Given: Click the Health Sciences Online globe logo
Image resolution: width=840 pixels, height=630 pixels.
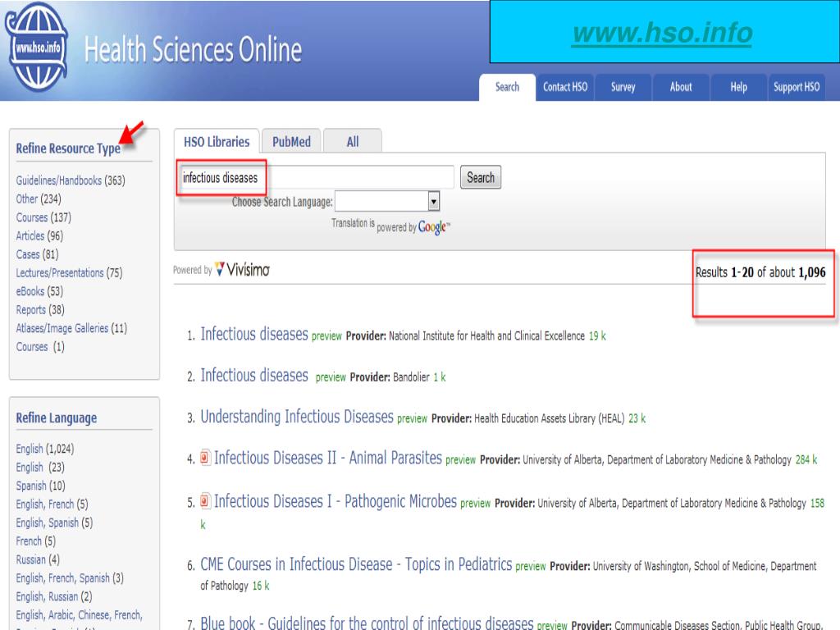Looking at the screenshot, I should pos(36,47).
